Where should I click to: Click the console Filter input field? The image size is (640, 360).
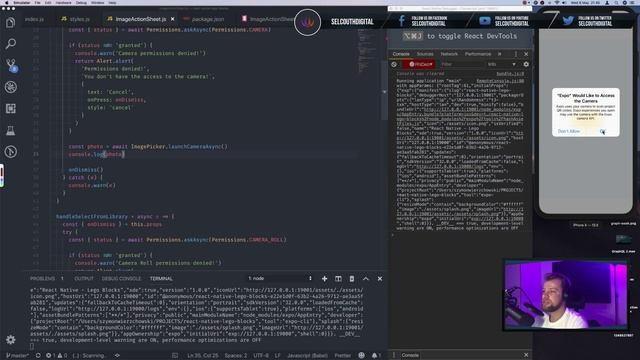click(461, 64)
